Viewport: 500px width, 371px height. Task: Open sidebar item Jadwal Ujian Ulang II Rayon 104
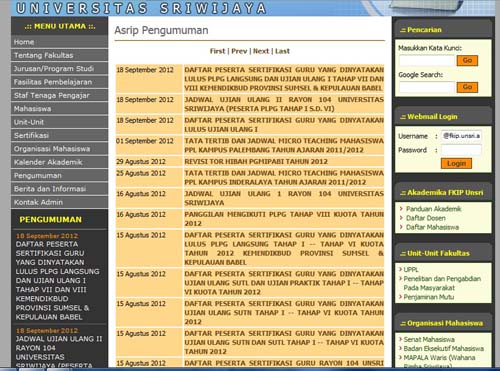click(x=59, y=352)
